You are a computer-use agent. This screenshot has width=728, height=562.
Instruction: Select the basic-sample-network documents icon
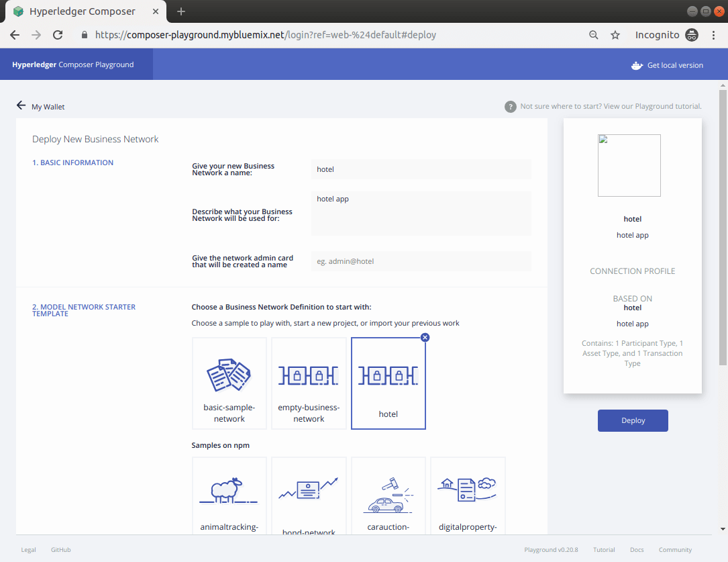point(229,375)
